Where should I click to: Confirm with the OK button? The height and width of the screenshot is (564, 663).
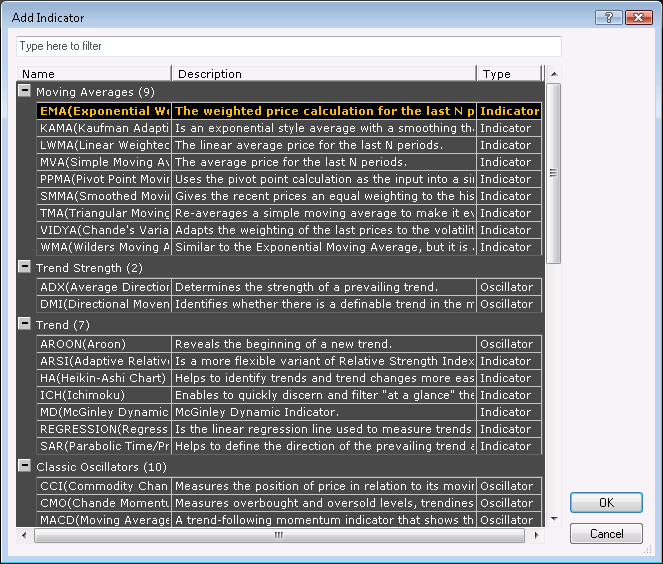click(x=606, y=502)
